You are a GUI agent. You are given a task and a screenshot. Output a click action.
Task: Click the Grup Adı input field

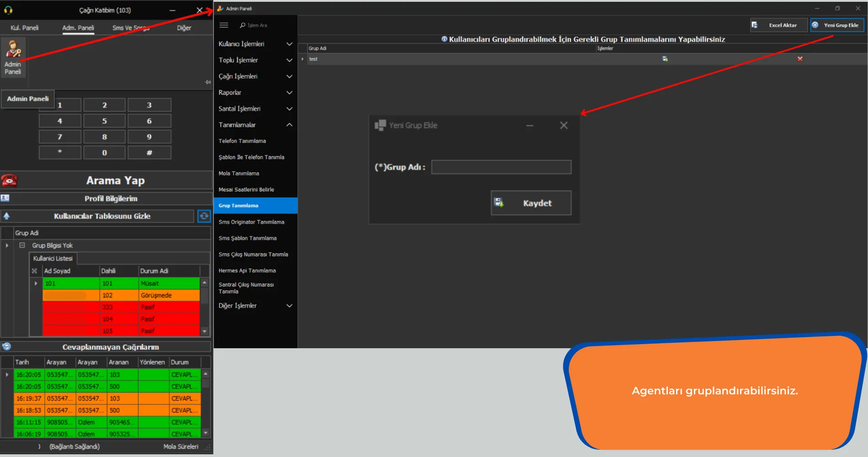pyautogui.click(x=501, y=167)
